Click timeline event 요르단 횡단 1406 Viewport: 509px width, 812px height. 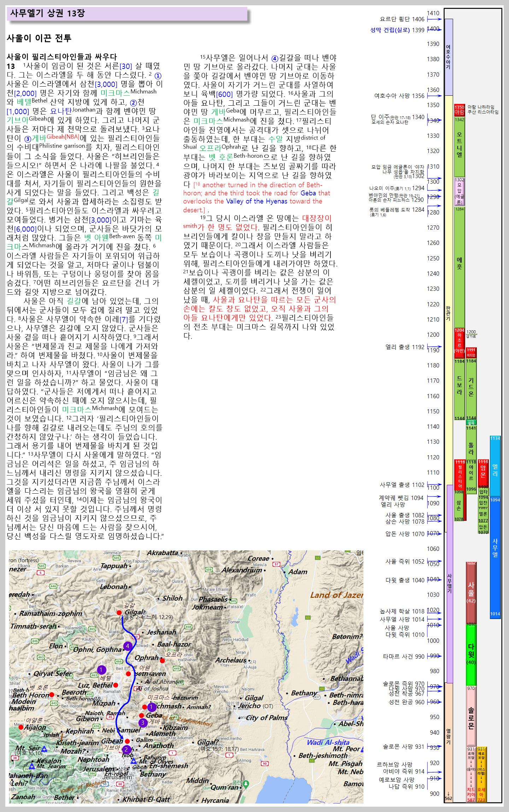click(x=402, y=19)
